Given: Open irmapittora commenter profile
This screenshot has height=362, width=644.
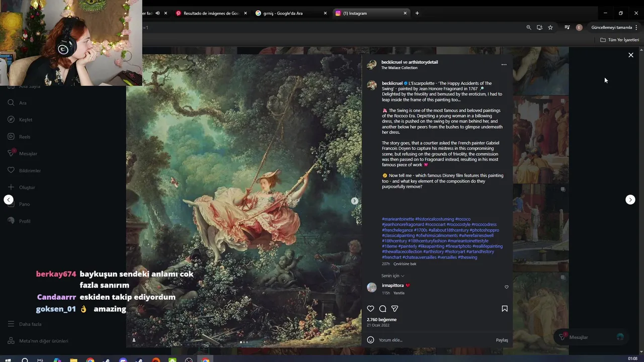Looking at the screenshot, I should click(392, 286).
